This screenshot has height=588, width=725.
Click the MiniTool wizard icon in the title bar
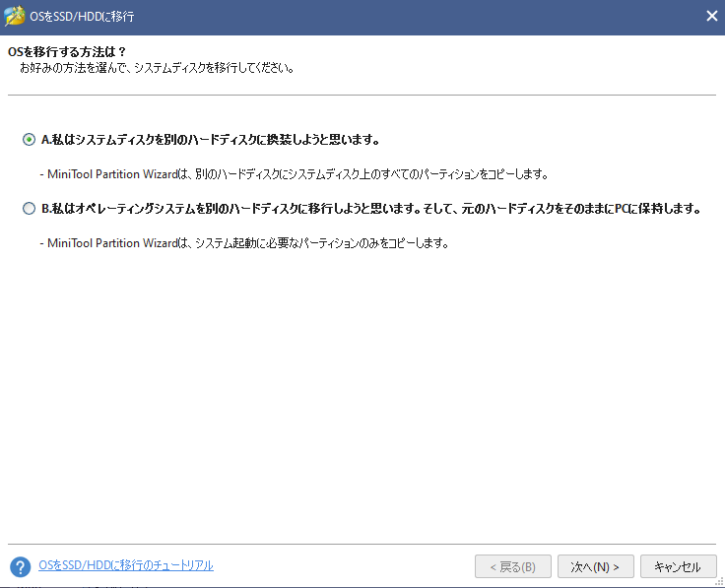pos(15,16)
